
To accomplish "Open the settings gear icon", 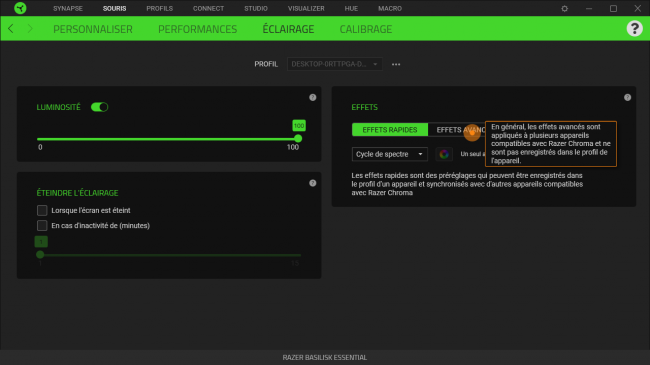I will tap(564, 8).
